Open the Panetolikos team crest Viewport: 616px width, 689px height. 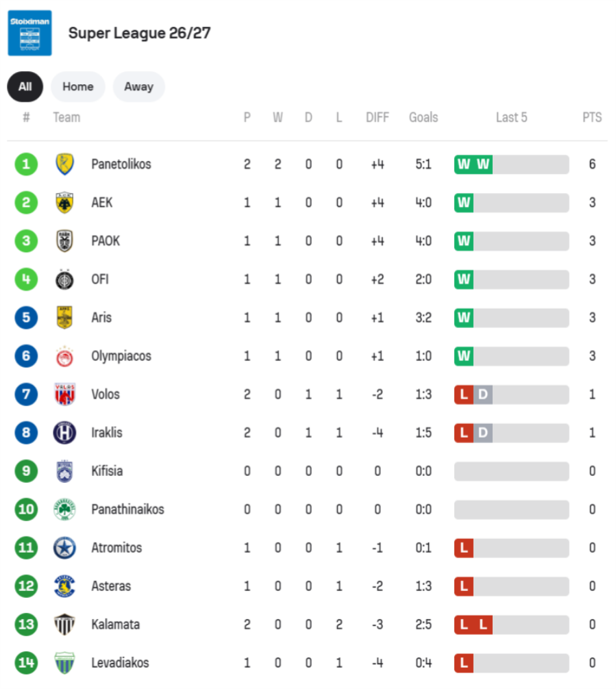coord(64,164)
